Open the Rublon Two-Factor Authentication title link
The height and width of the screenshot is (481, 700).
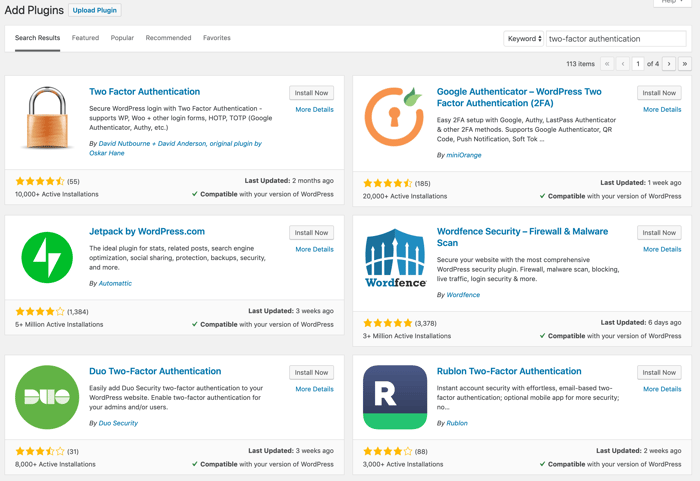[x=509, y=371]
